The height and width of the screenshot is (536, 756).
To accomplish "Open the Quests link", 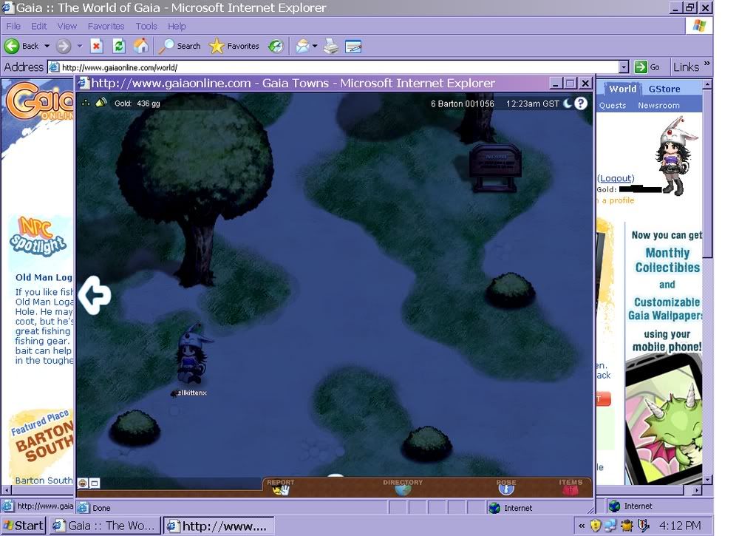I will (x=613, y=105).
